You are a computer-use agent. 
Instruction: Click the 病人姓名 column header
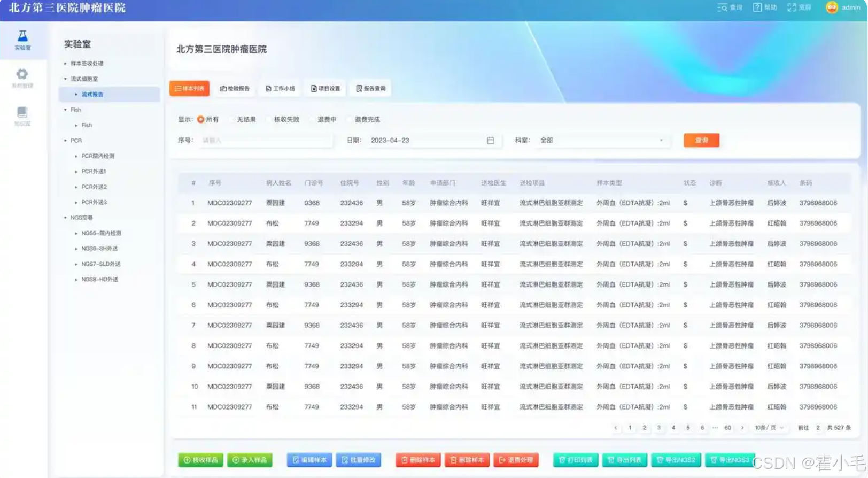tap(278, 183)
